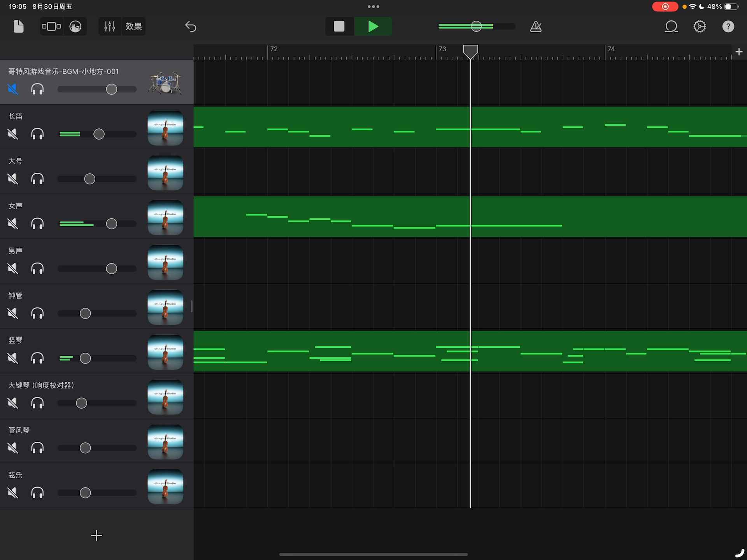Unmute the 哥特风游戏音乐 drum track
747x560 pixels.
click(x=13, y=89)
